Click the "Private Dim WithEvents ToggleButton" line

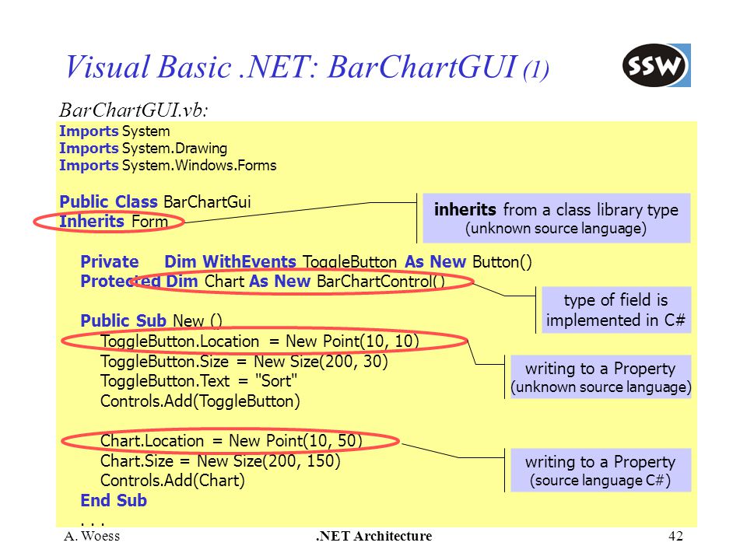306,262
